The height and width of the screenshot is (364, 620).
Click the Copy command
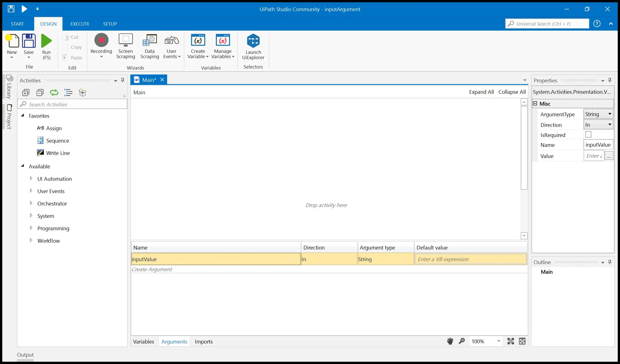tap(72, 47)
